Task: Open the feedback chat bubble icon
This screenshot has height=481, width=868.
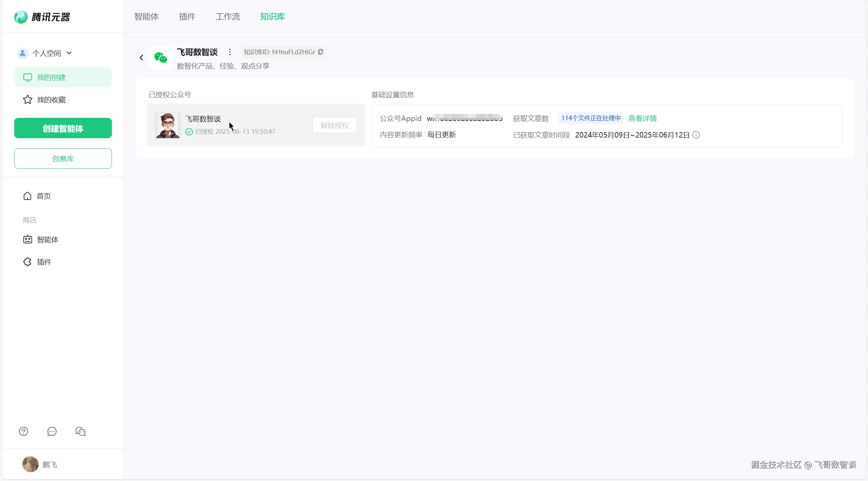Action: pos(52,431)
